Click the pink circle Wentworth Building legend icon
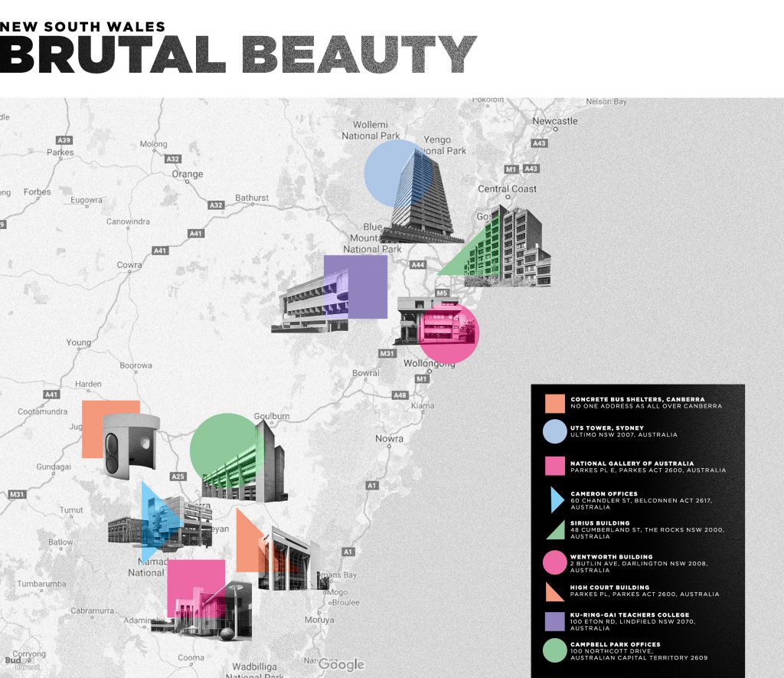 coord(554,563)
